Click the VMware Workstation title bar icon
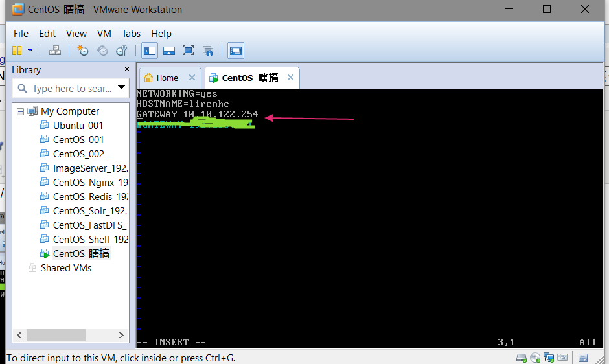This screenshot has width=609, height=364. click(18, 9)
